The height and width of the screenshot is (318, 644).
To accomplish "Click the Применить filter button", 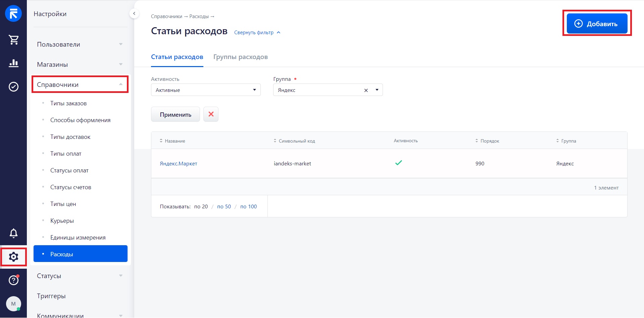I will (x=176, y=114).
